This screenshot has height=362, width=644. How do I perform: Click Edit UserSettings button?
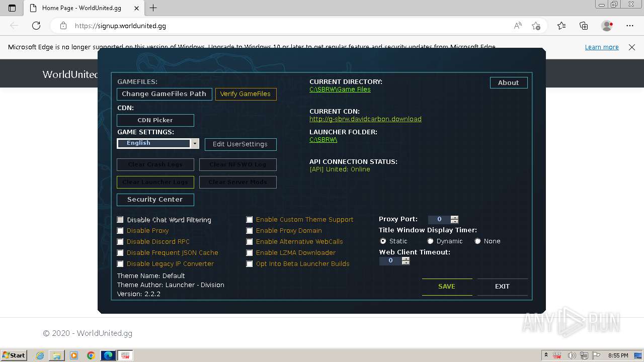click(x=240, y=144)
